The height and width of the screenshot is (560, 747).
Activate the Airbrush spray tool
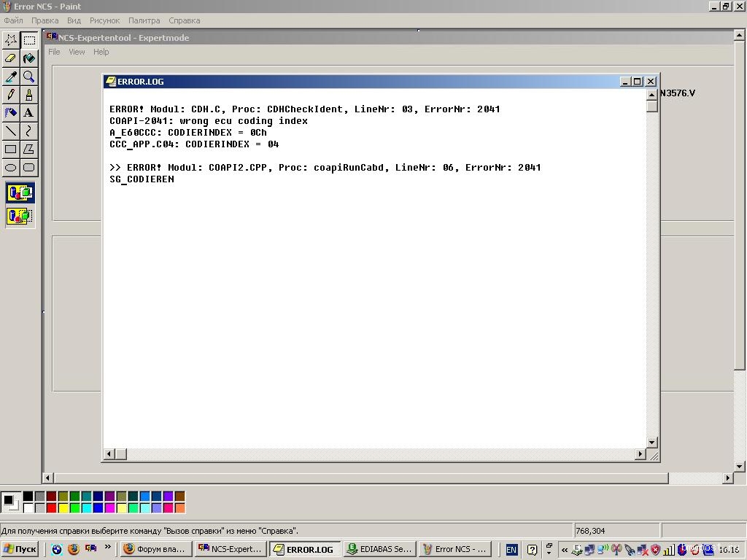[11, 113]
